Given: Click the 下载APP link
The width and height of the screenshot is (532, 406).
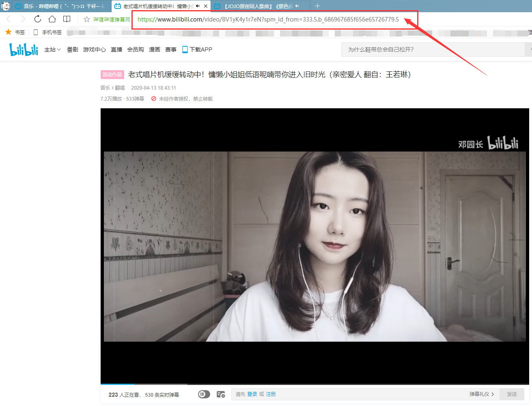Looking at the screenshot, I should pos(201,49).
